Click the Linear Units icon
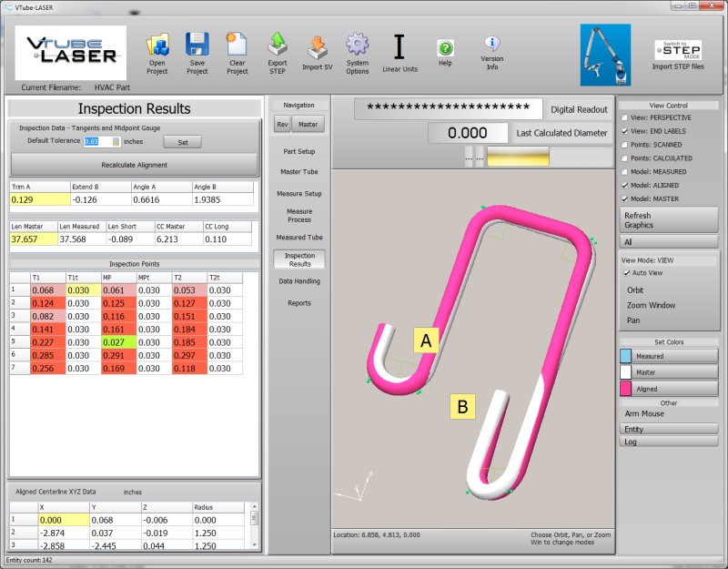The height and width of the screenshot is (569, 728). (x=399, y=47)
